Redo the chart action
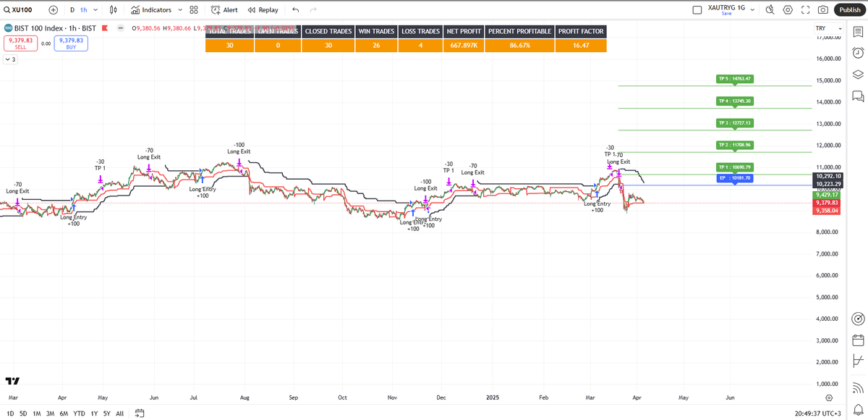This screenshot has width=868, height=420. click(x=313, y=10)
